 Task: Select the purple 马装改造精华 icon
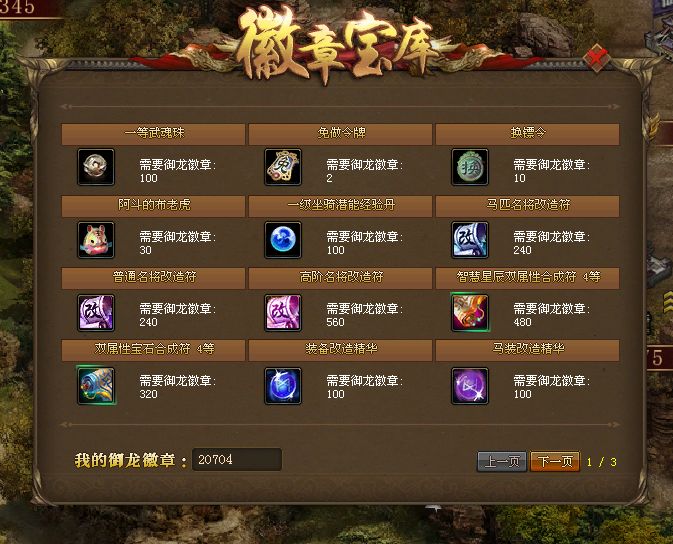click(x=470, y=385)
